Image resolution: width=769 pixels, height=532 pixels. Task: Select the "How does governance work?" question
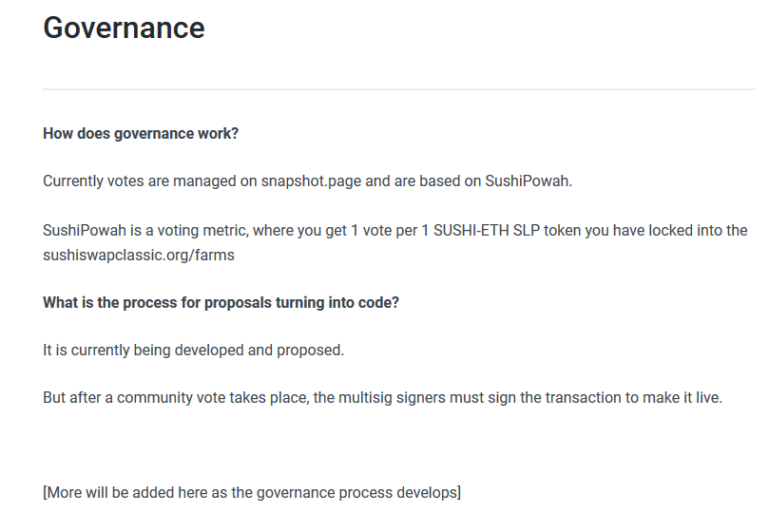(141, 134)
